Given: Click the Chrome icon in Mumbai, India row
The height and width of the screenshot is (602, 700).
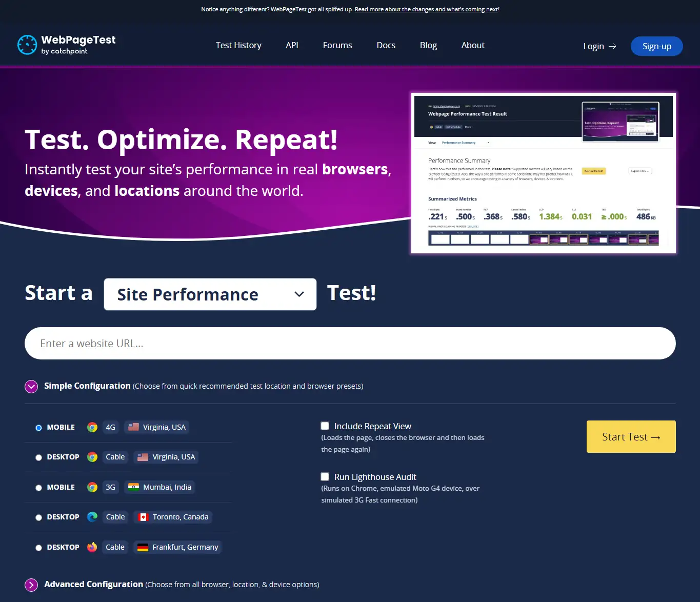Looking at the screenshot, I should (92, 487).
